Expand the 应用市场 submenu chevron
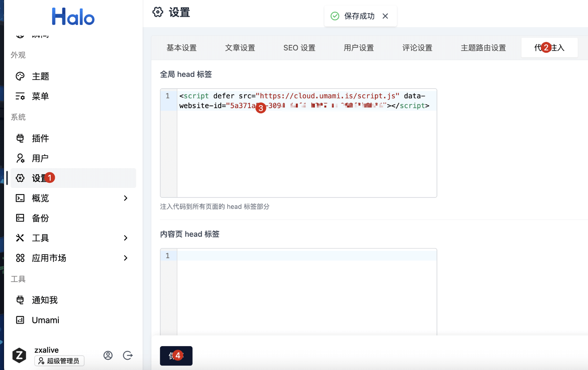The height and width of the screenshot is (370, 588). pyautogui.click(x=126, y=258)
